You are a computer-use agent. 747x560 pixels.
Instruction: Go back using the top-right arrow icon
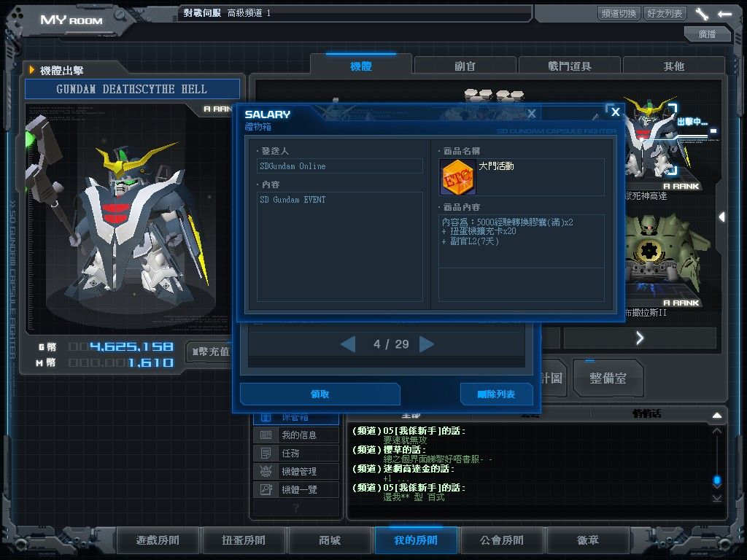pos(724,14)
